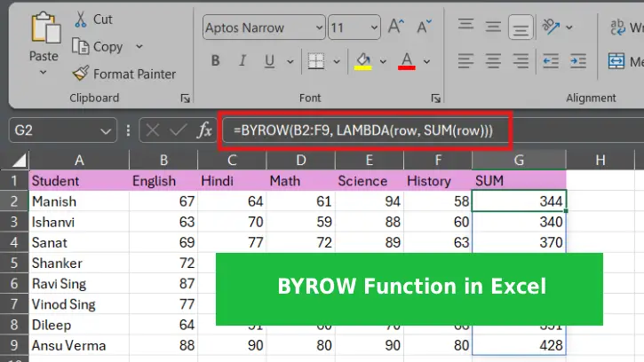This screenshot has width=644, height=362.
Task: Click the Paste clipboard icon
Action: [45, 28]
